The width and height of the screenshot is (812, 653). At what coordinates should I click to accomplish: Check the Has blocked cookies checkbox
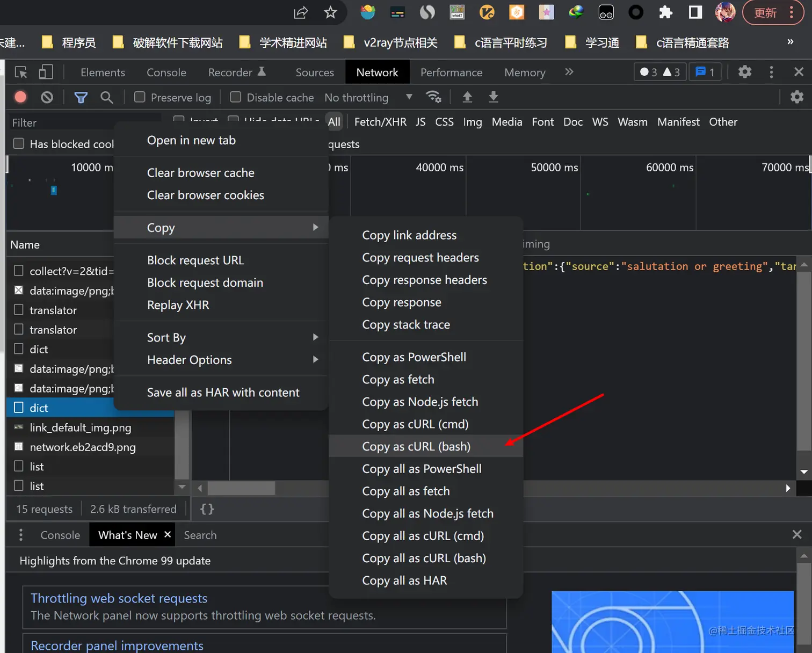click(x=19, y=143)
